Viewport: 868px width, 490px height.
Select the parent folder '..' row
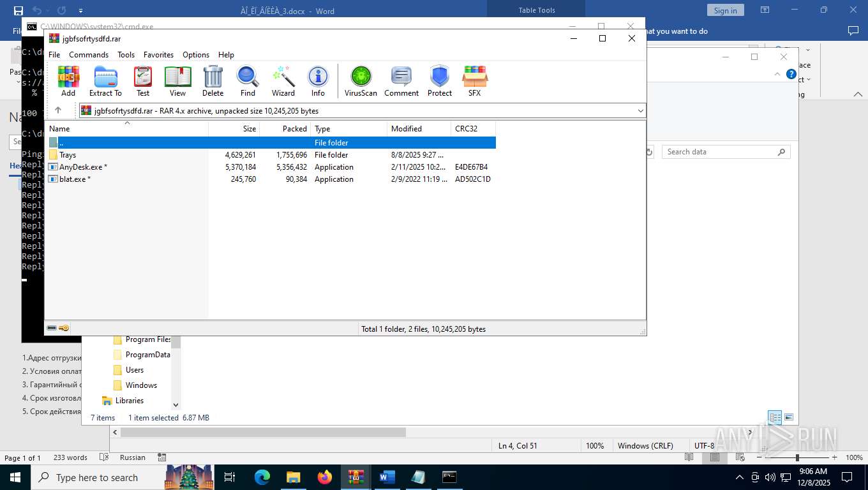[271, 143]
